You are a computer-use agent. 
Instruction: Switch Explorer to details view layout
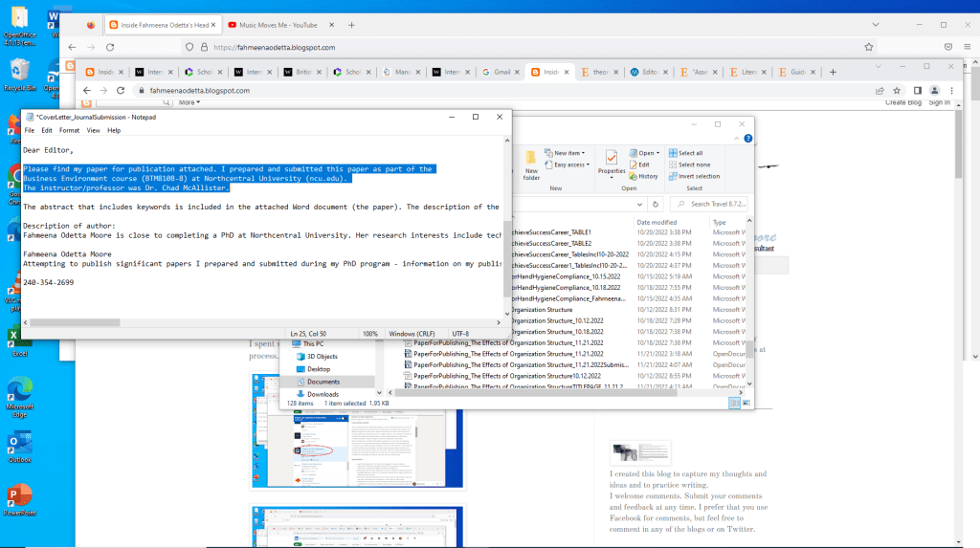click(735, 404)
